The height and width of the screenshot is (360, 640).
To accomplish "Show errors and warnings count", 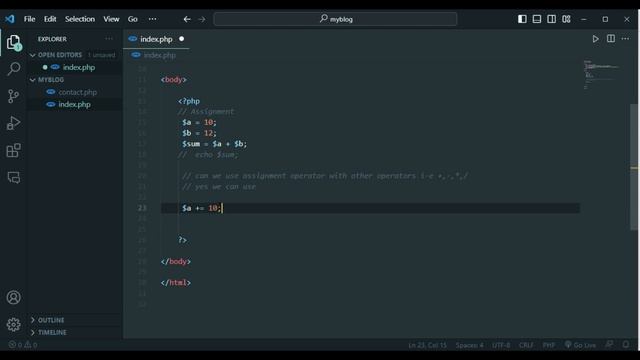I will click(23, 345).
